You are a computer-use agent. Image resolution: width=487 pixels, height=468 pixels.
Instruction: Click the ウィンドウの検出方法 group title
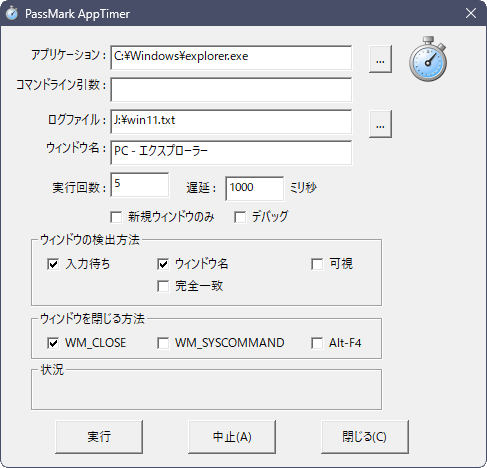tap(90, 240)
